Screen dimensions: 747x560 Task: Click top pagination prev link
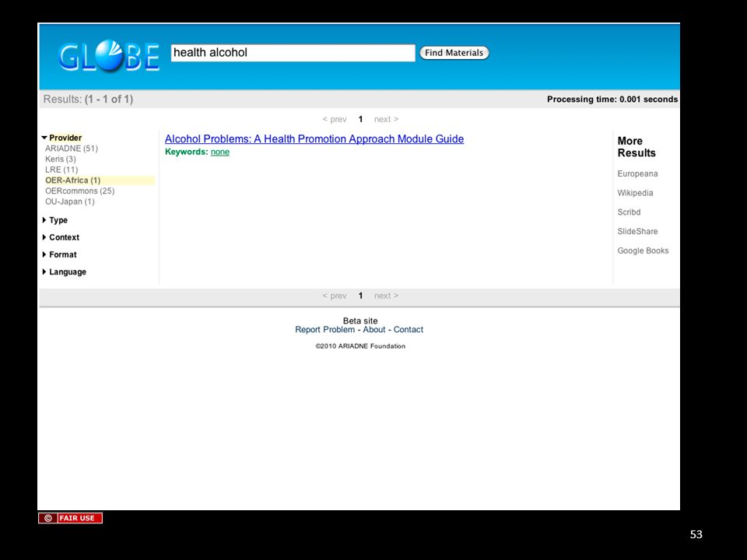pos(335,119)
